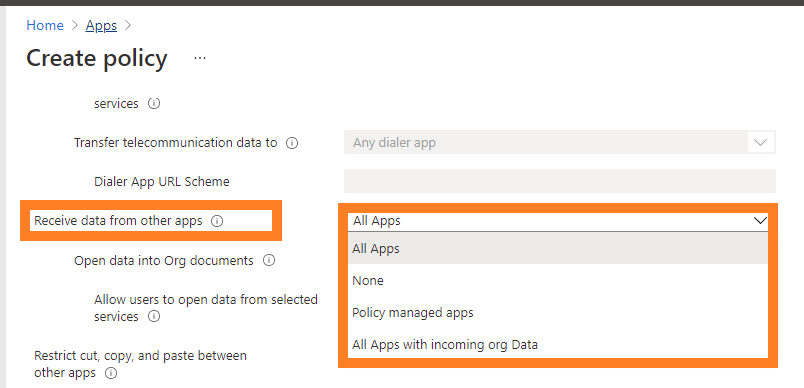The width and height of the screenshot is (804, 388).
Task: Open the Apps breadcrumb link
Action: [x=101, y=25]
